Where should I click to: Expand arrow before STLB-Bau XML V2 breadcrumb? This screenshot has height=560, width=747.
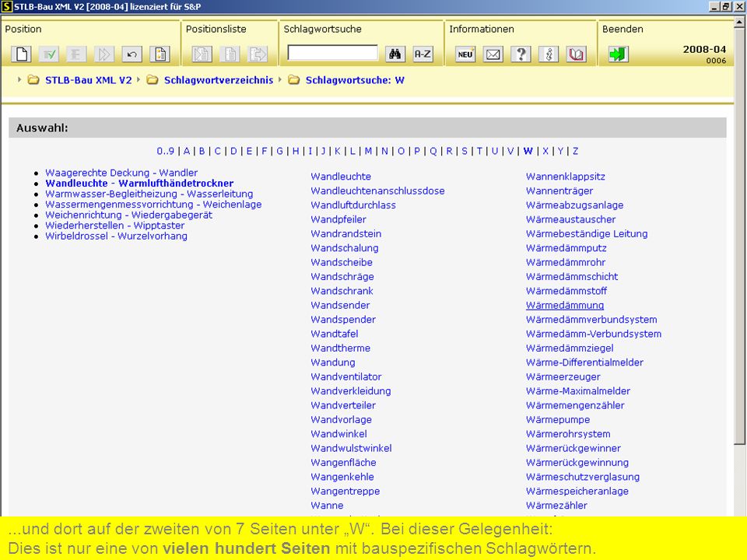click(x=19, y=79)
